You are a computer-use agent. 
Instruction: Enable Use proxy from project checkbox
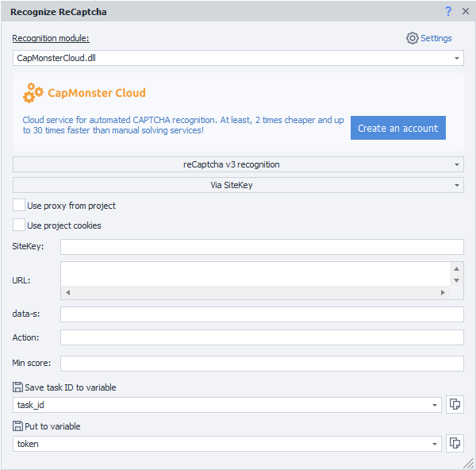pos(19,206)
